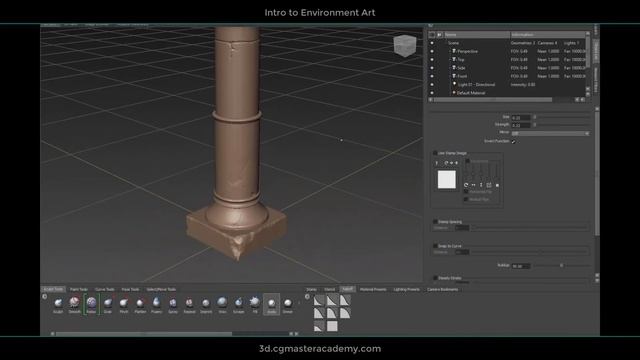Enable the Steady Stroke checkbox

[x=435, y=278]
